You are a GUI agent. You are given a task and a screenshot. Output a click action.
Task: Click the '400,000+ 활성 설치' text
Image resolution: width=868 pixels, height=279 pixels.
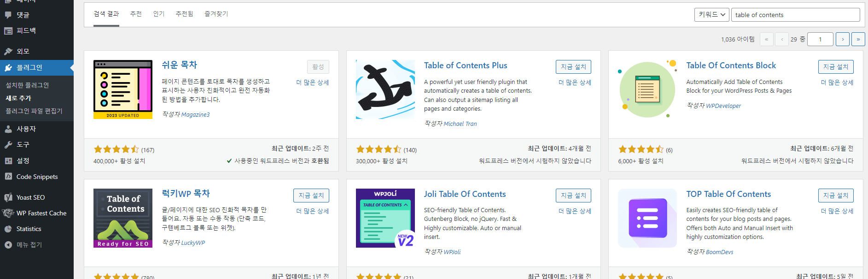(x=119, y=161)
